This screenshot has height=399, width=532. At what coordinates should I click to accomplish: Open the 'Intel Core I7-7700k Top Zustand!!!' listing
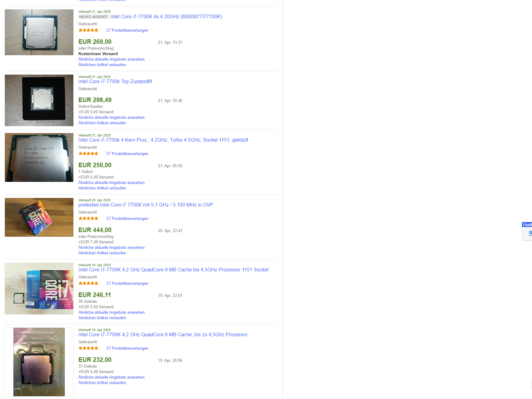(x=115, y=81)
